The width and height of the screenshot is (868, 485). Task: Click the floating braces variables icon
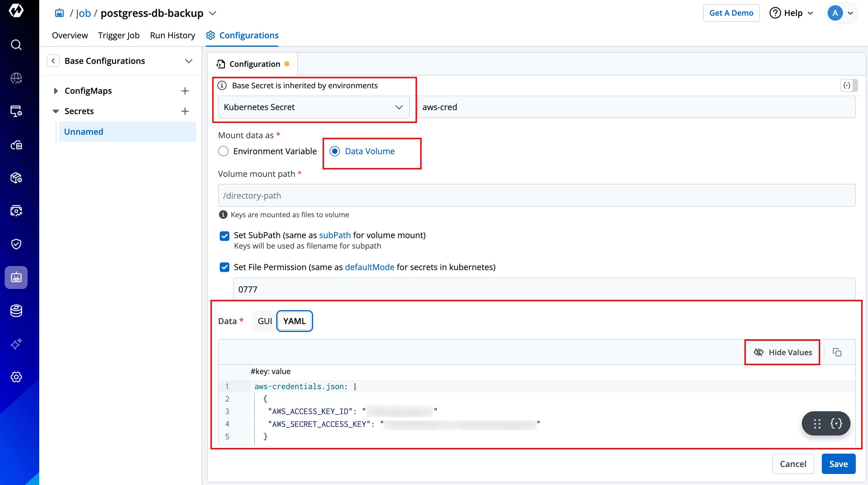point(836,423)
